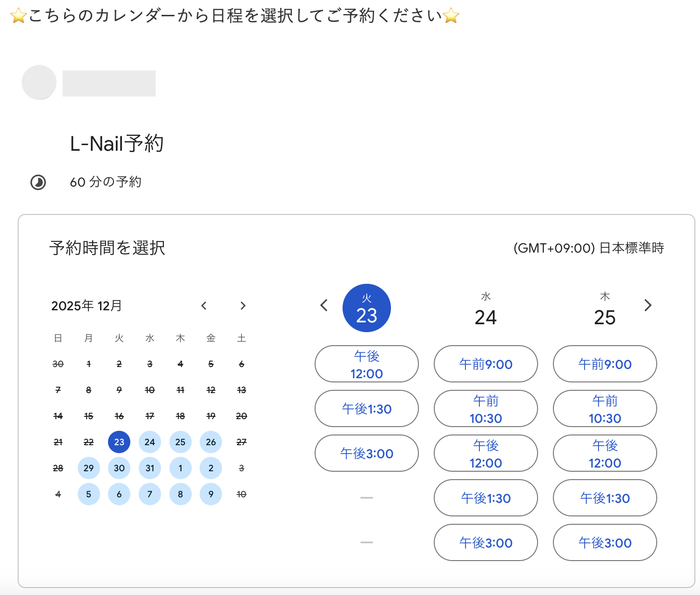Show previous days in the time slot panel
This screenshot has width=700, height=595.
(324, 306)
